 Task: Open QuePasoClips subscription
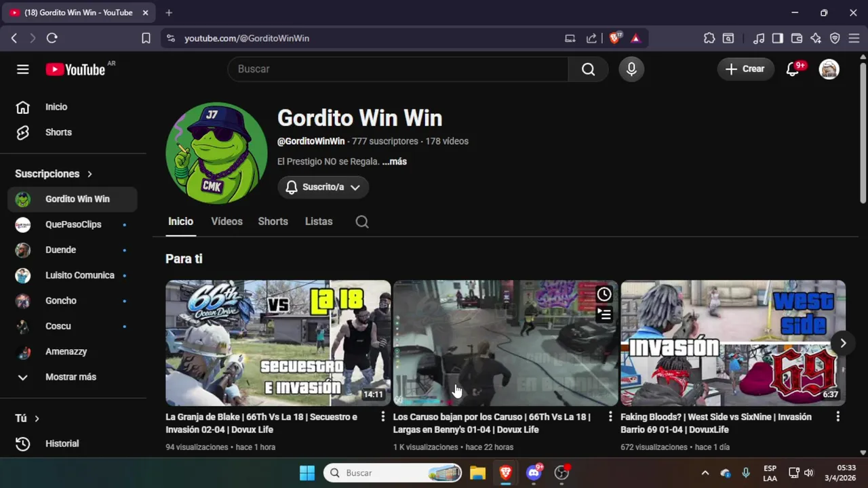pyautogui.click(x=73, y=224)
